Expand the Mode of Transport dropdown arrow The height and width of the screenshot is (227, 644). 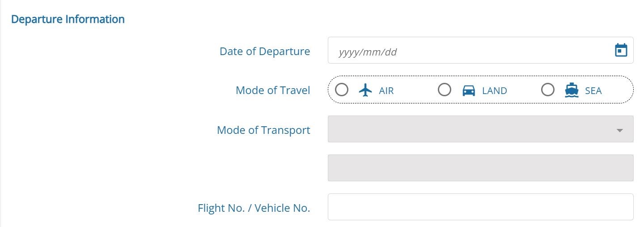[620, 130]
